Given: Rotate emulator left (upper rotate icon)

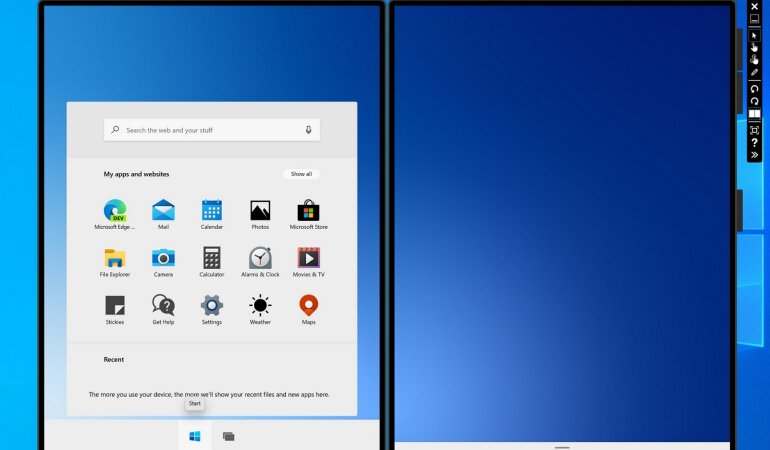Looking at the screenshot, I should [754, 89].
